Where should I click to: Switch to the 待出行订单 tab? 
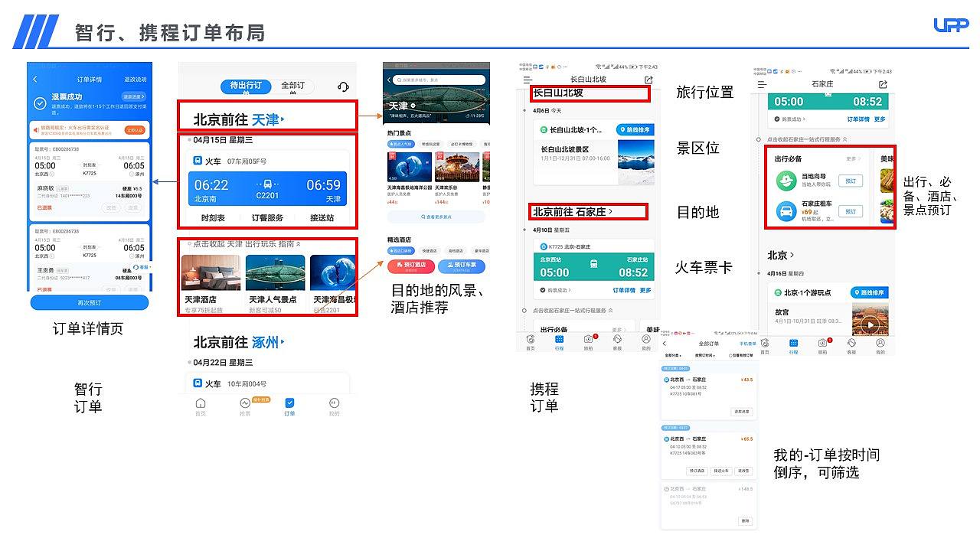(x=245, y=86)
